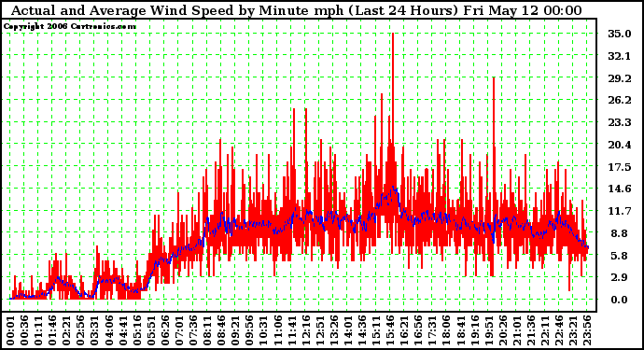Click the 01:11 time label

38,330
